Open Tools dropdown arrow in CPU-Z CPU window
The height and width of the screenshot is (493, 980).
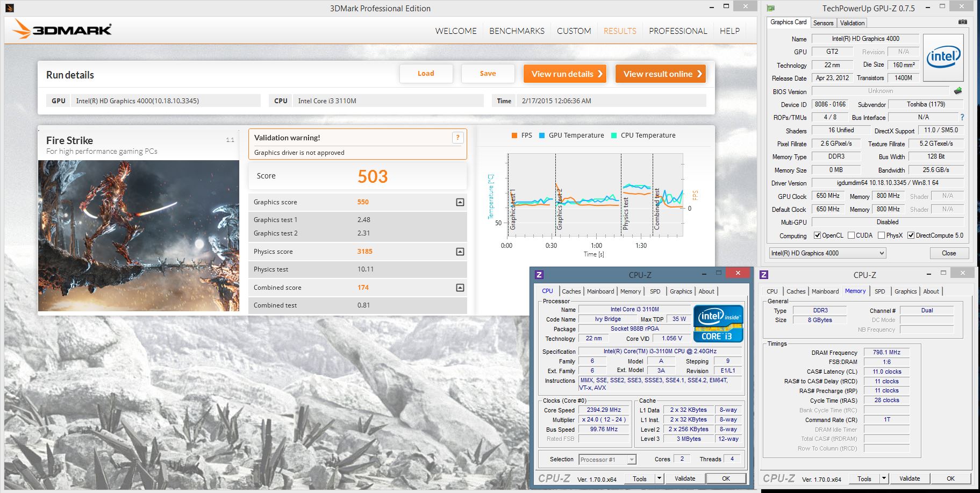(x=659, y=478)
